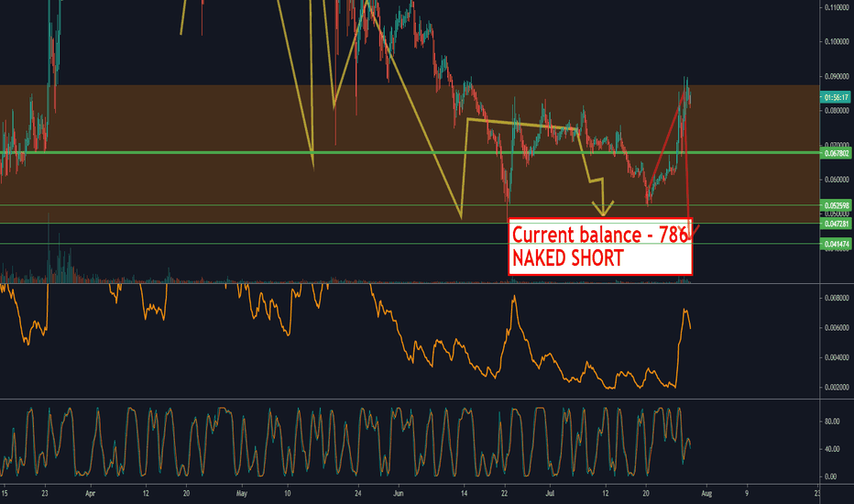This screenshot has width=854, height=504.
Task: Select the thick green horizontal line at 0.067802
Action: (410, 152)
